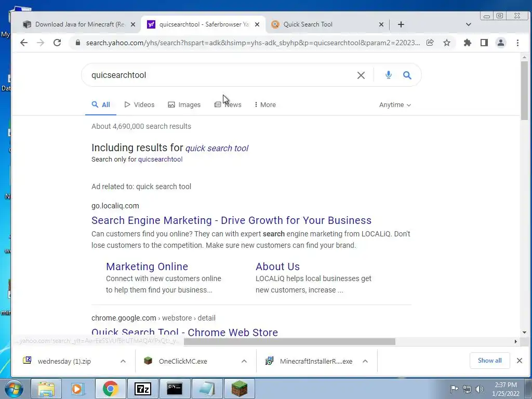Open the network tray icon
532x399 pixels.
tap(467, 389)
